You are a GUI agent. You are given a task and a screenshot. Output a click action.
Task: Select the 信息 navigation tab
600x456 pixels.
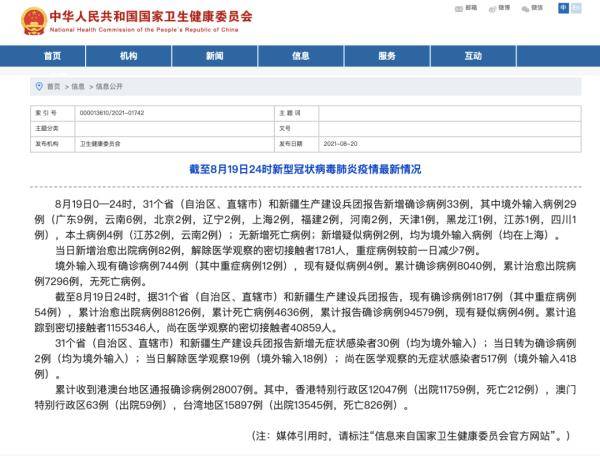pos(300,55)
